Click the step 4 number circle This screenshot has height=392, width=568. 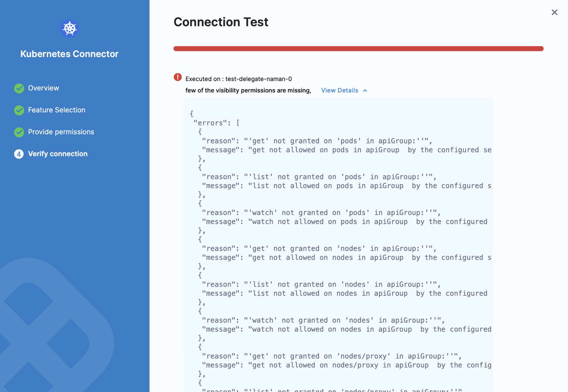[19, 154]
